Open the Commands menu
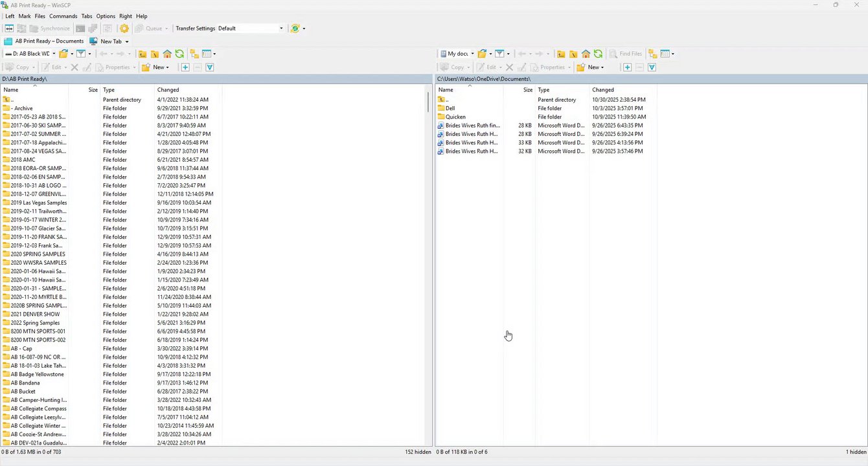This screenshot has width=868, height=466. click(x=63, y=16)
